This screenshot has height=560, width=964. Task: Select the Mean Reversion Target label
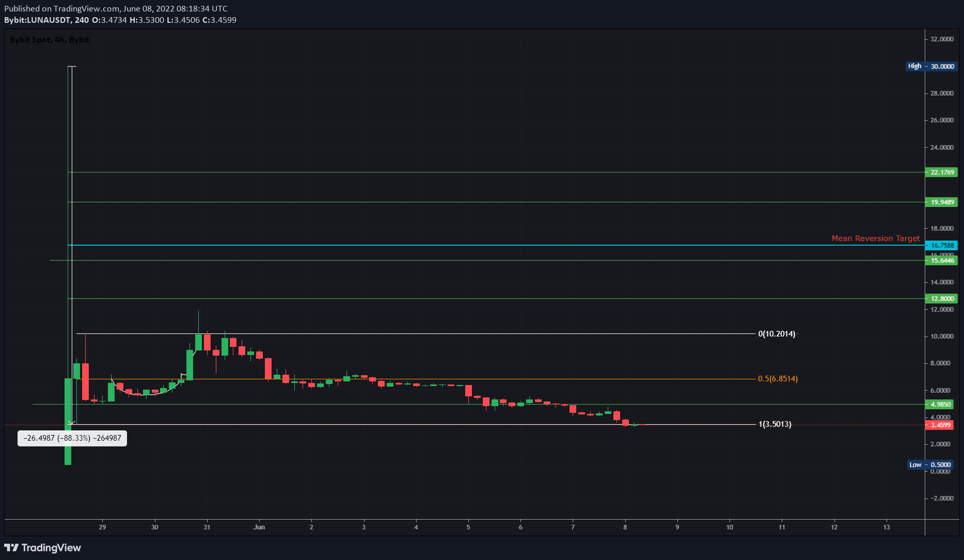[876, 238]
